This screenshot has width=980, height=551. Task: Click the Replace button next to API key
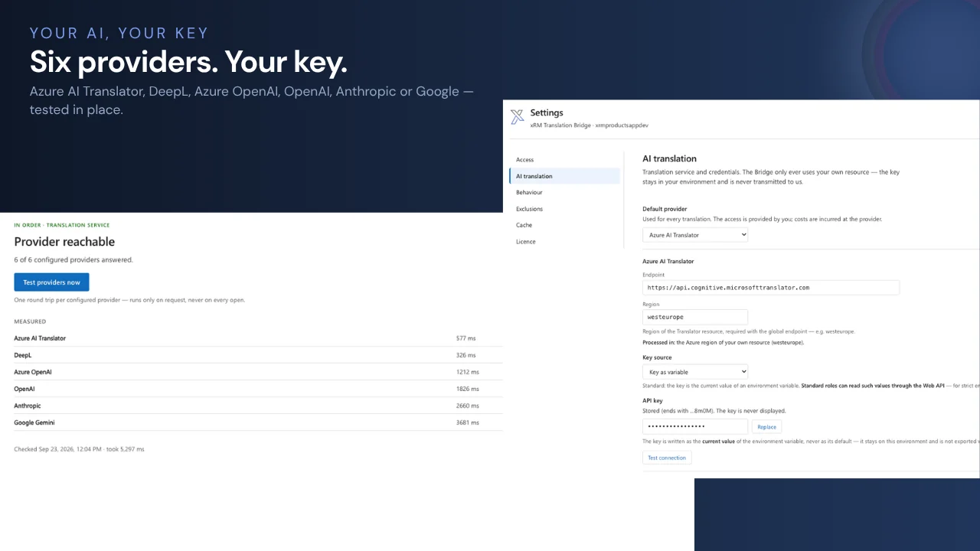coord(766,427)
